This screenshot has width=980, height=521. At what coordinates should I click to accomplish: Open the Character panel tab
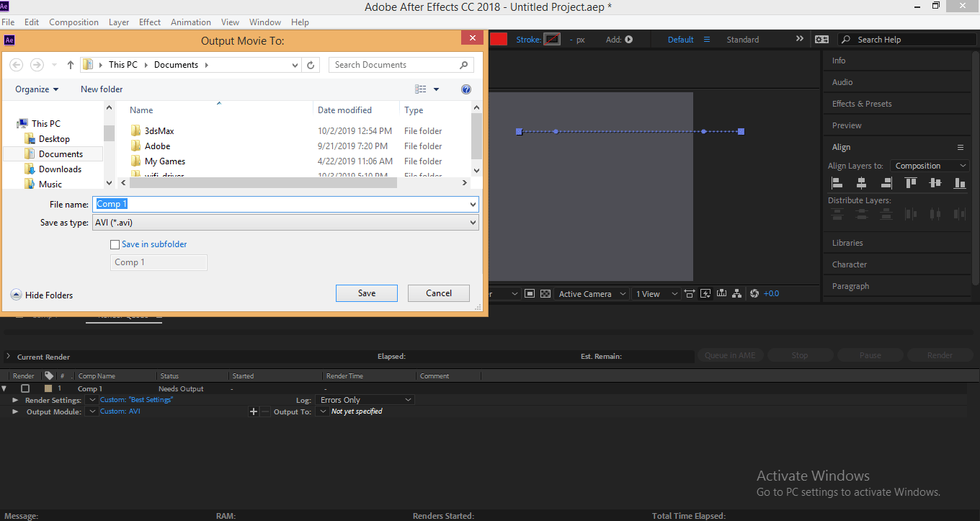coord(850,264)
